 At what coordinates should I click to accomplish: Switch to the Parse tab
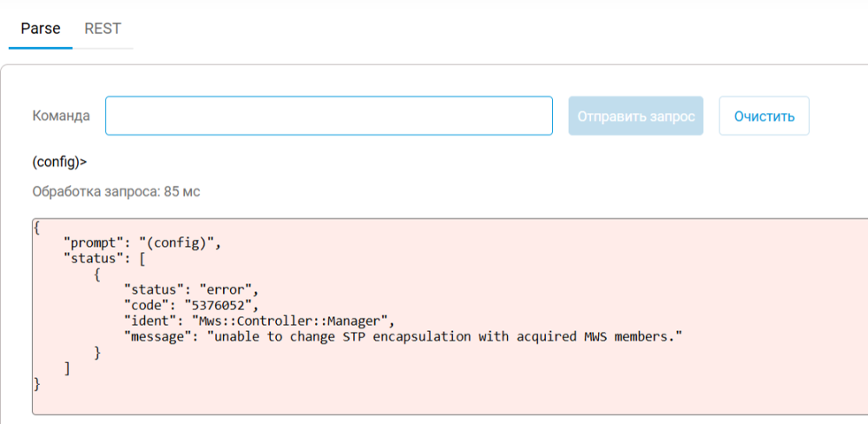tap(40, 29)
